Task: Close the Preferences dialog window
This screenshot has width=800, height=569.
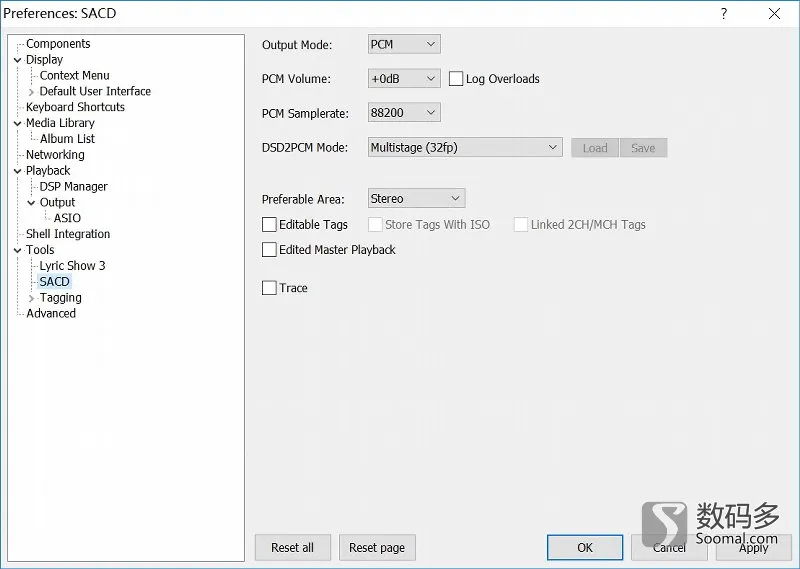Action: (x=774, y=14)
